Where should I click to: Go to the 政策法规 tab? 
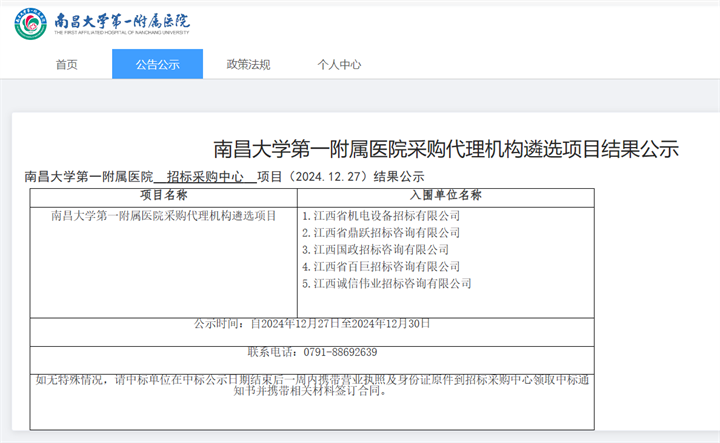[248, 64]
